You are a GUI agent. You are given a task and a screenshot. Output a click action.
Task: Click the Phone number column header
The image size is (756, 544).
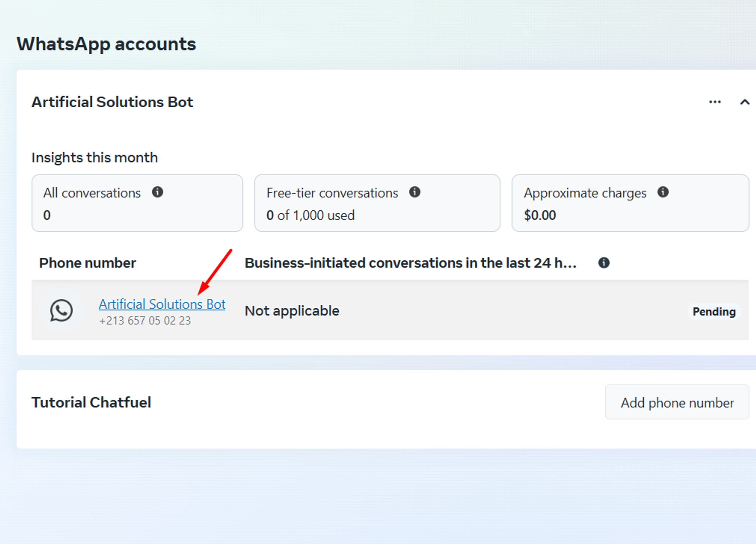tap(87, 263)
